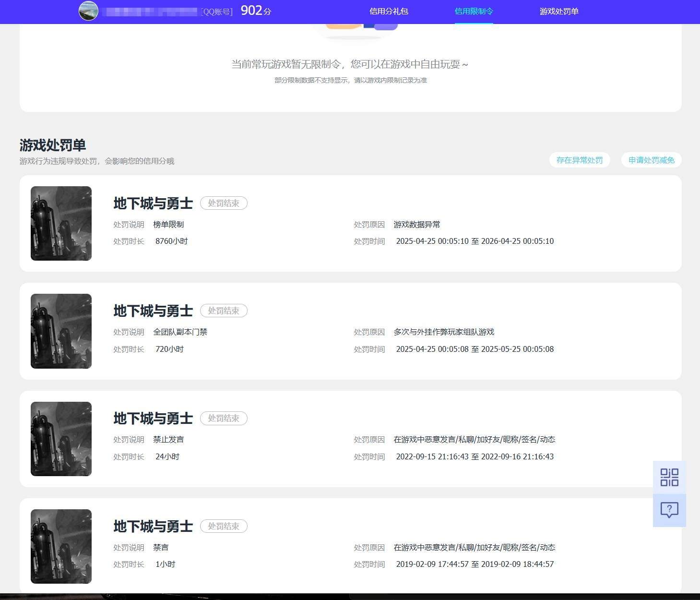The width and height of the screenshot is (700, 600).
Task: Click the 游戏数据异常 penalty reason
Action: tap(417, 225)
